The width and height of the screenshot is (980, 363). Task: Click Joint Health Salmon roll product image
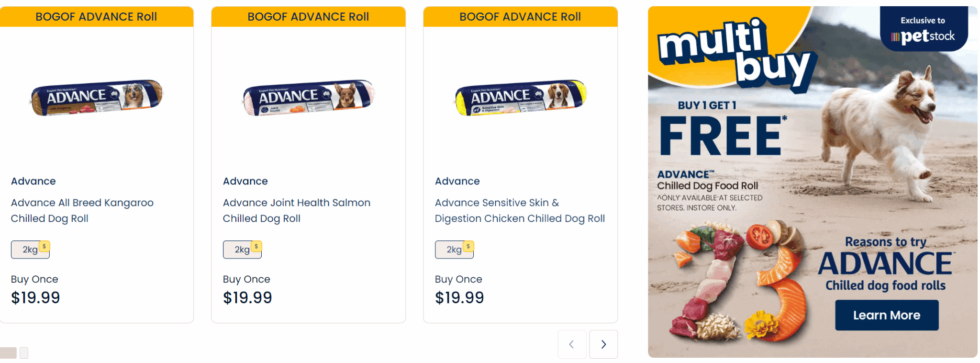coord(309,98)
